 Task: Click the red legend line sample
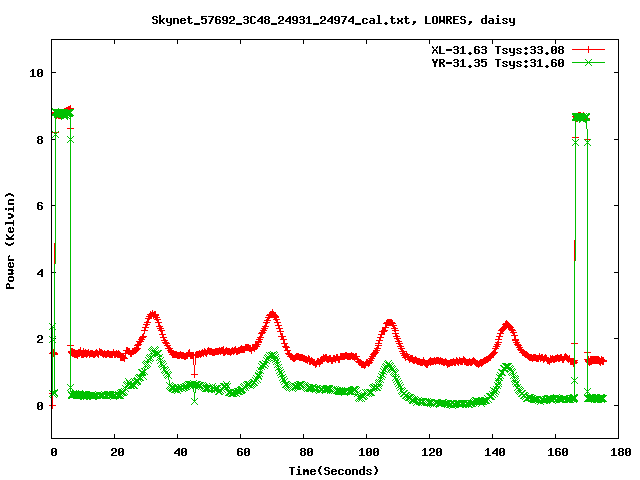(x=588, y=50)
